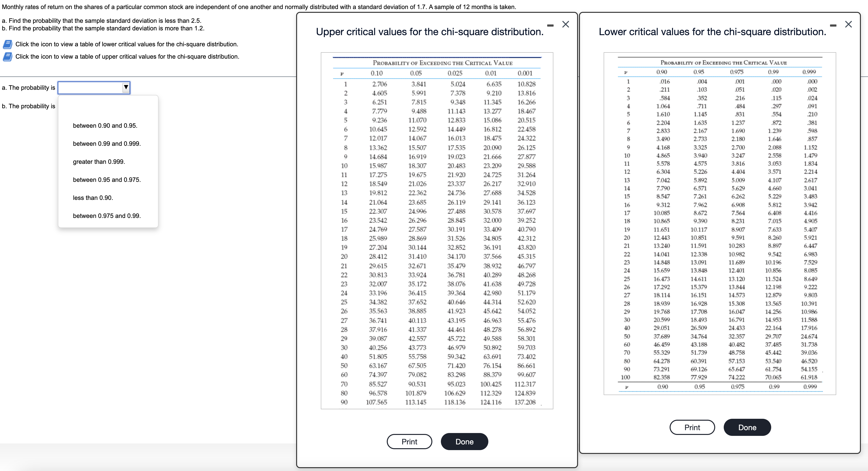This screenshot has height=471, width=868.
Task: Pick 'between 0.95 and 0.975.' option
Action: click(107, 180)
